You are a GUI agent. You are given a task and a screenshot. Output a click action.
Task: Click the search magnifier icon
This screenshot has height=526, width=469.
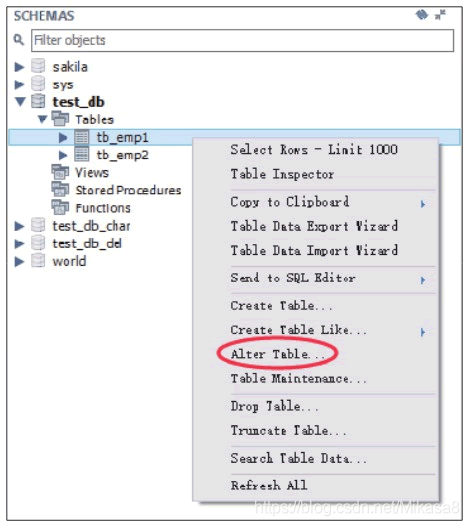19,40
